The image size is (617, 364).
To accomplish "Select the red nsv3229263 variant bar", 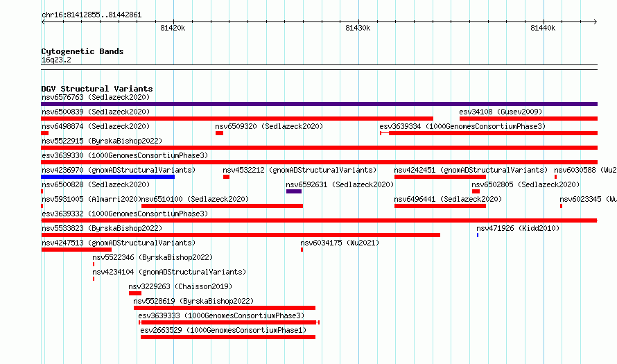I will click(x=135, y=293).
